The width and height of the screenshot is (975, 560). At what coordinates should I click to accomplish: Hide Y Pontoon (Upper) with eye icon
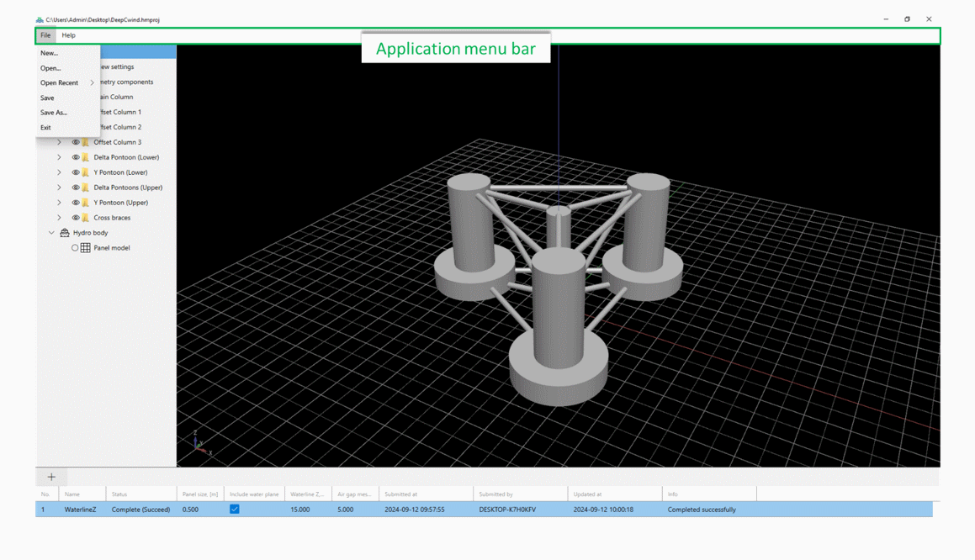click(75, 203)
